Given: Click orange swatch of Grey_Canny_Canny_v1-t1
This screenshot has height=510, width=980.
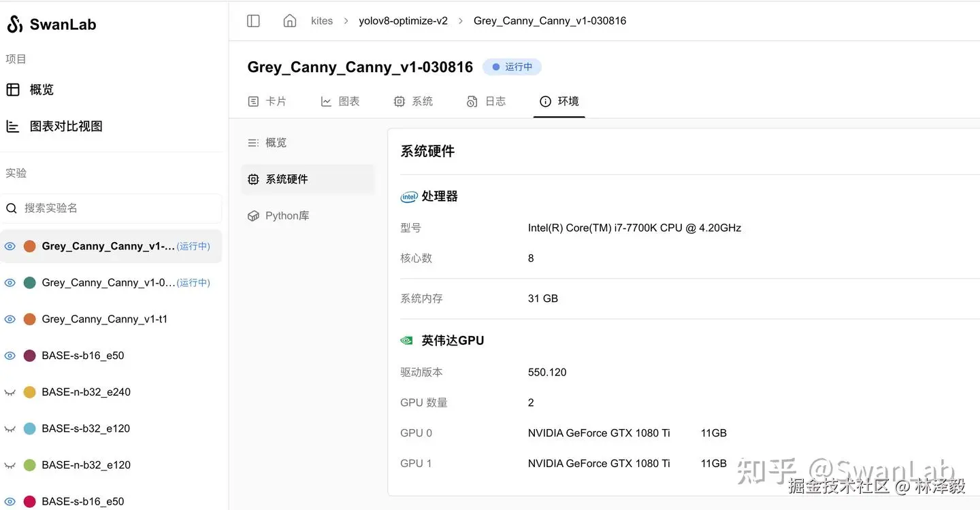Looking at the screenshot, I should pyautogui.click(x=30, y=320).
